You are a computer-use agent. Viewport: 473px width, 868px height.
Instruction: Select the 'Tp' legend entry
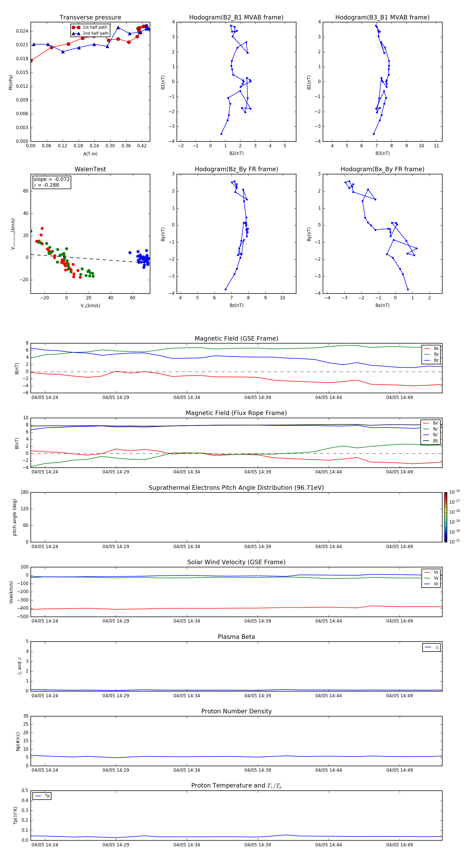pos(42,796)
